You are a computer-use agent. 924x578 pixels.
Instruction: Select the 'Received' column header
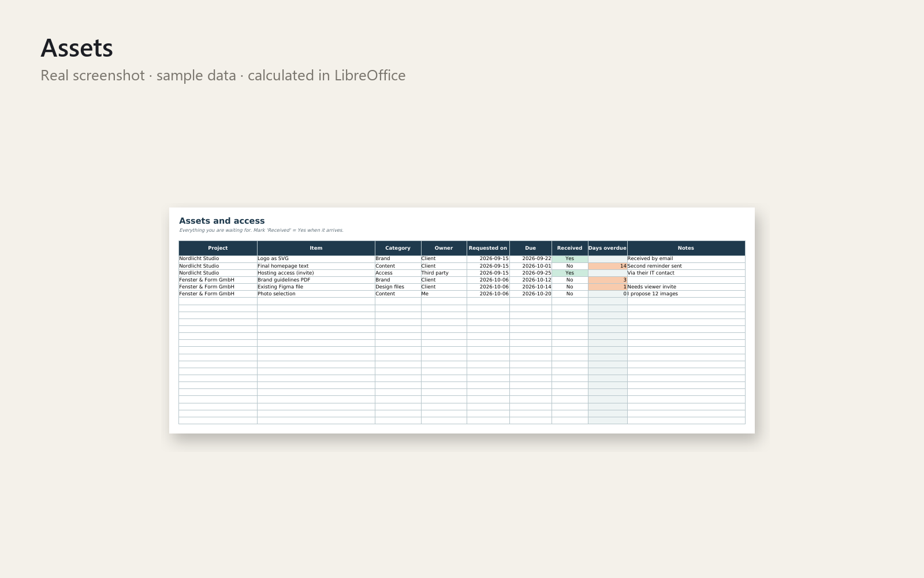[570, 248]
